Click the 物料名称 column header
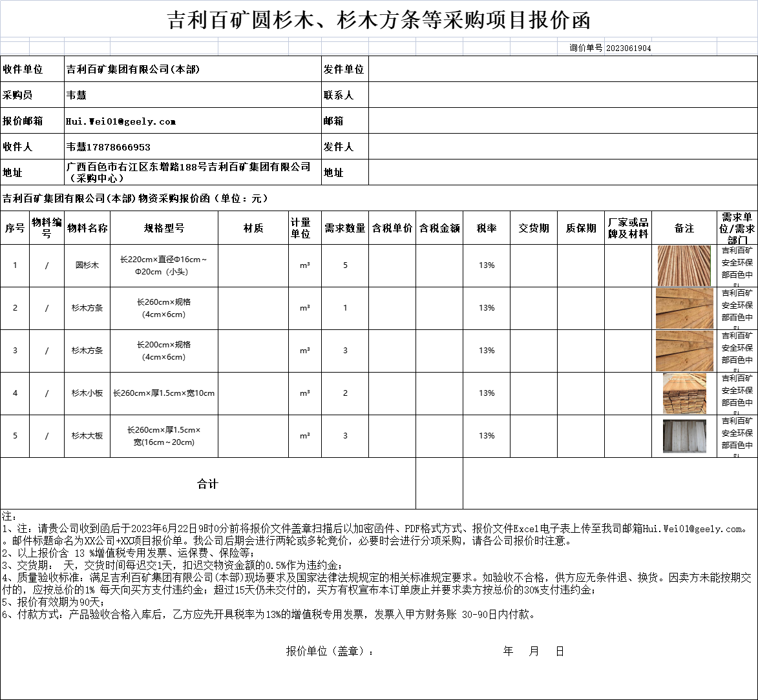The height and width of the screenshot is (700, 758). click(x=87, y=228)
